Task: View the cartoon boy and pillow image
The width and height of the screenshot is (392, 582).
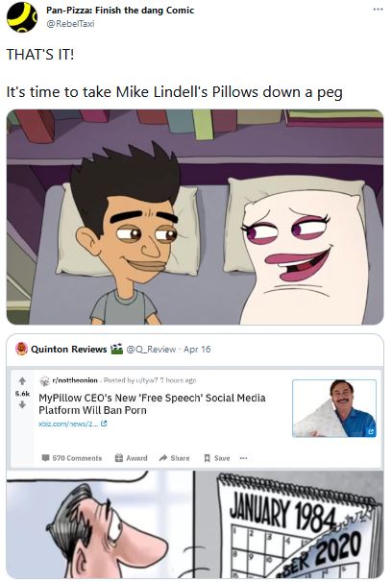Action: point(195,217)
